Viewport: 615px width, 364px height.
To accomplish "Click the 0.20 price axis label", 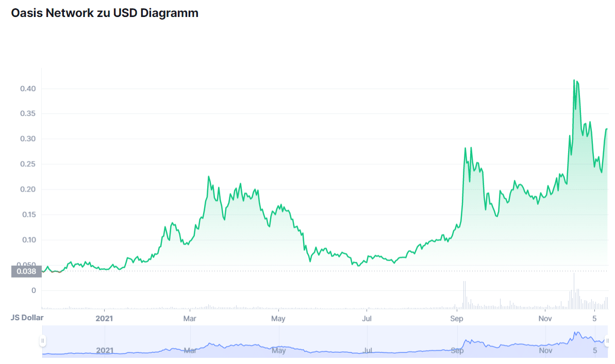I will click(28, 189).
